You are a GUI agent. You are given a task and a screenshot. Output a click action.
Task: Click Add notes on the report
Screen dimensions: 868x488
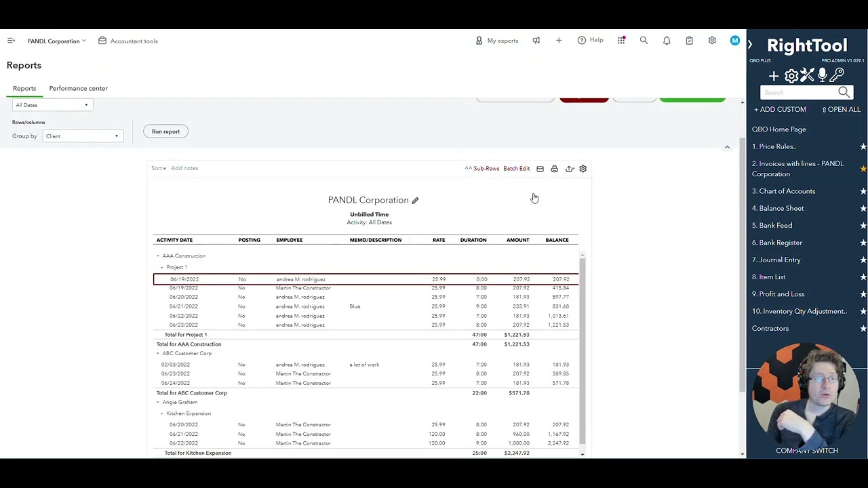point(184,168)
